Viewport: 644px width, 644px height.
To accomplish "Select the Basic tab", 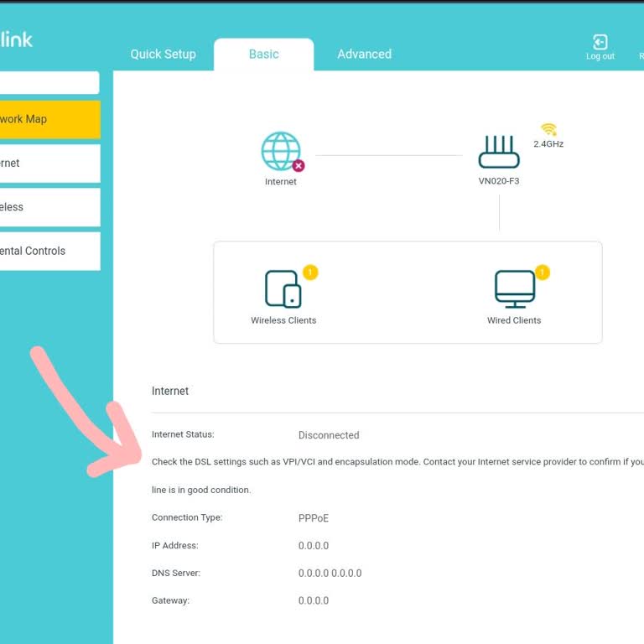I will (x=263, y=55).
